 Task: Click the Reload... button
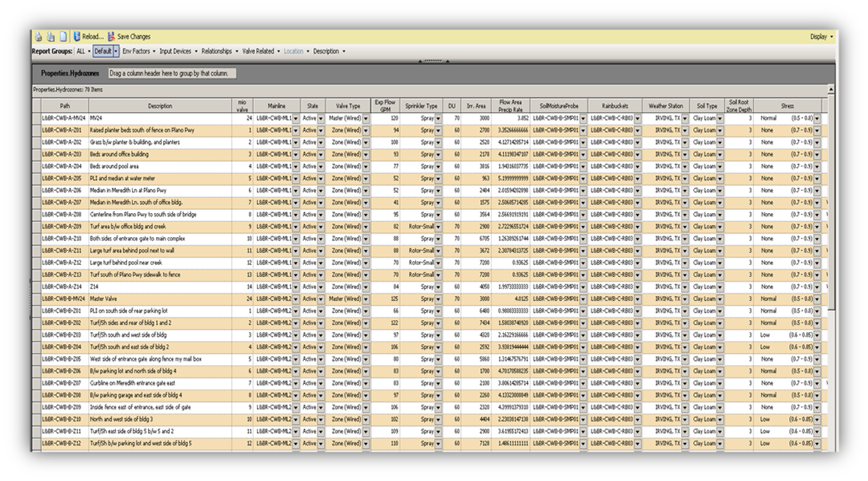88,37
